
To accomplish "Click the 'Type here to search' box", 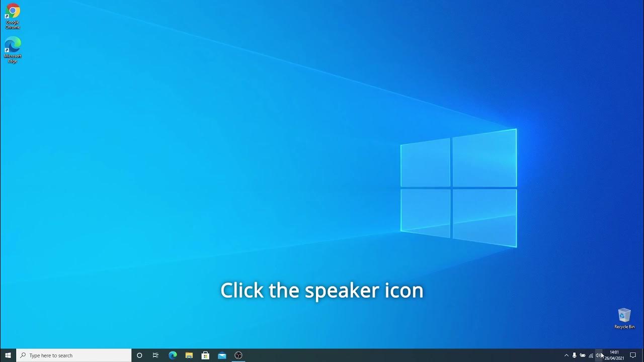I will [74, 355].
